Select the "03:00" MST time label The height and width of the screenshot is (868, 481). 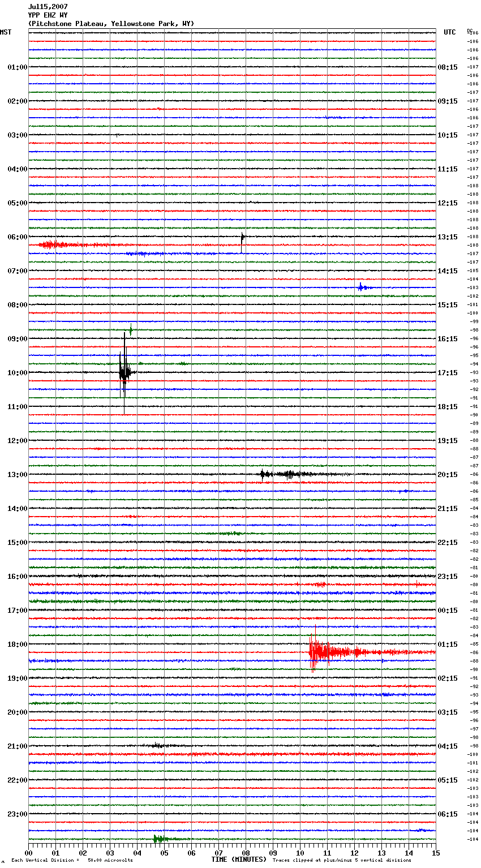pyautogui.click(x=18, y=135)
